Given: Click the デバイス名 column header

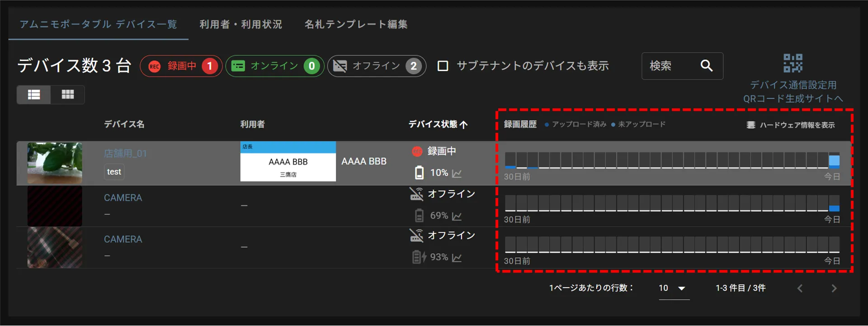Looking at the screenshot, I should pos(124,124).
